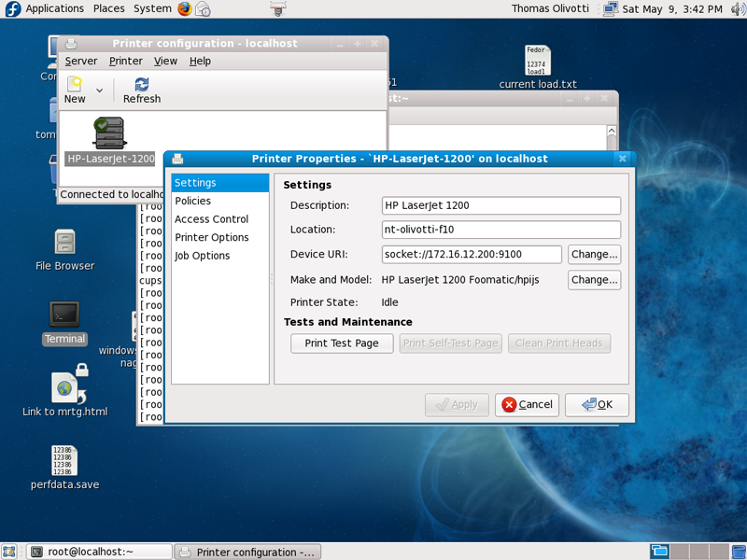The image size is (747, 560).
Task: Select the Settings page in Printer Properties
Action: click(x=220, y=183)
